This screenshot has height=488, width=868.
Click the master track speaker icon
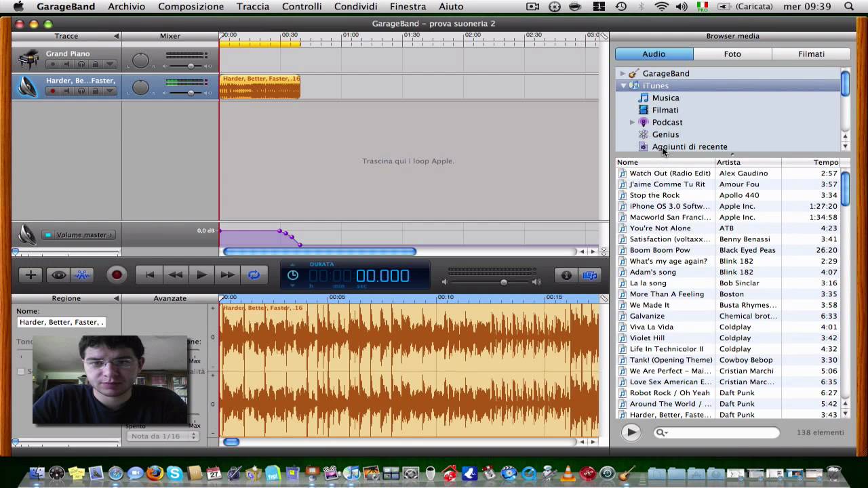[27, 234]
